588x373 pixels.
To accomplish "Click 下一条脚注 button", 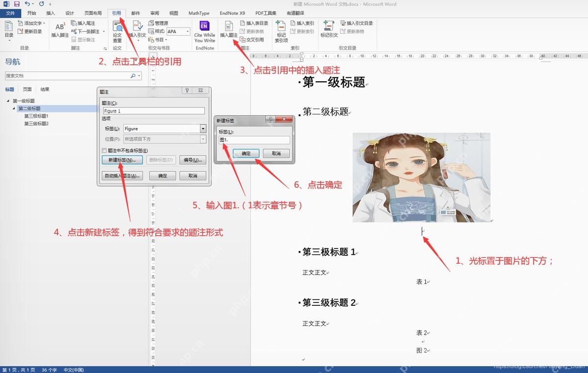I will coord(86,31).
